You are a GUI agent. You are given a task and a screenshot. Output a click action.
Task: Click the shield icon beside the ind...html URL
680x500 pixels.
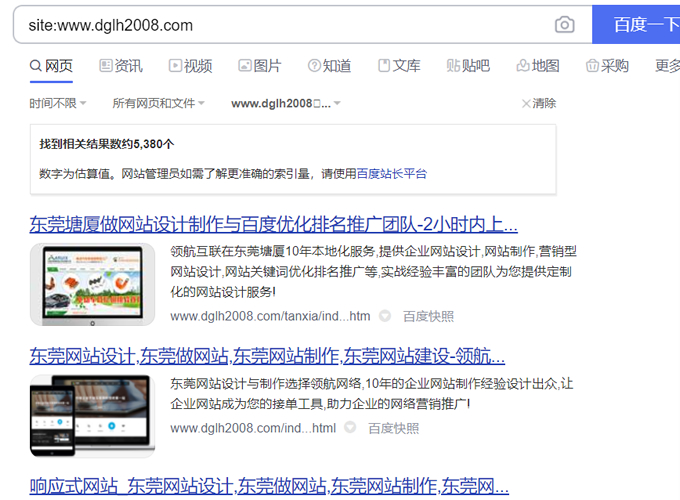click(x=350, y=428)
